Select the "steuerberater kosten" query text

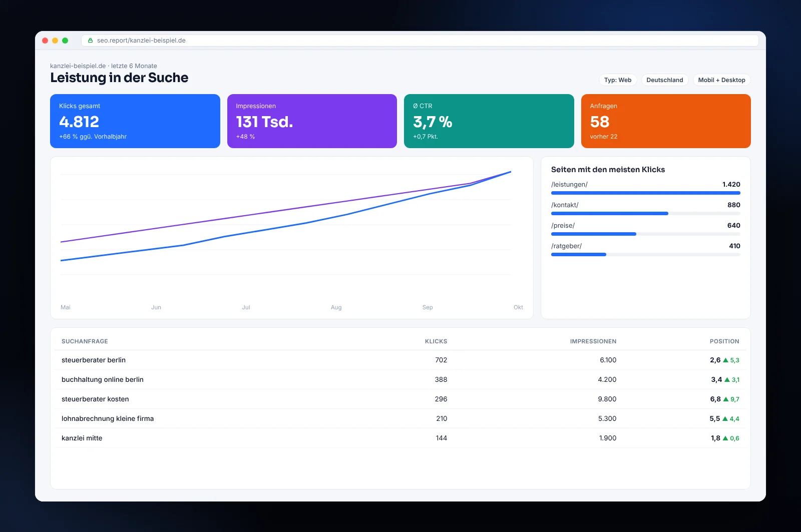pyautogui.click(x=95, y=399)
